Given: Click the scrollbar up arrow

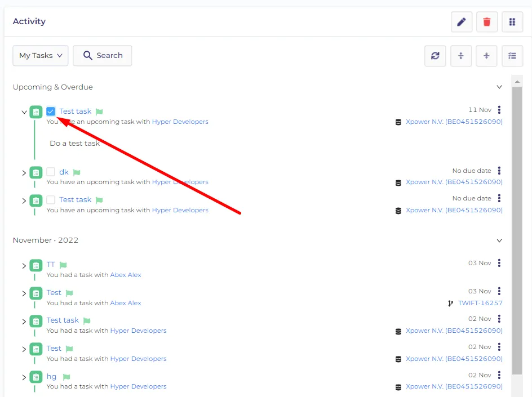Looking at the screenshot, I should coord(517,81).
